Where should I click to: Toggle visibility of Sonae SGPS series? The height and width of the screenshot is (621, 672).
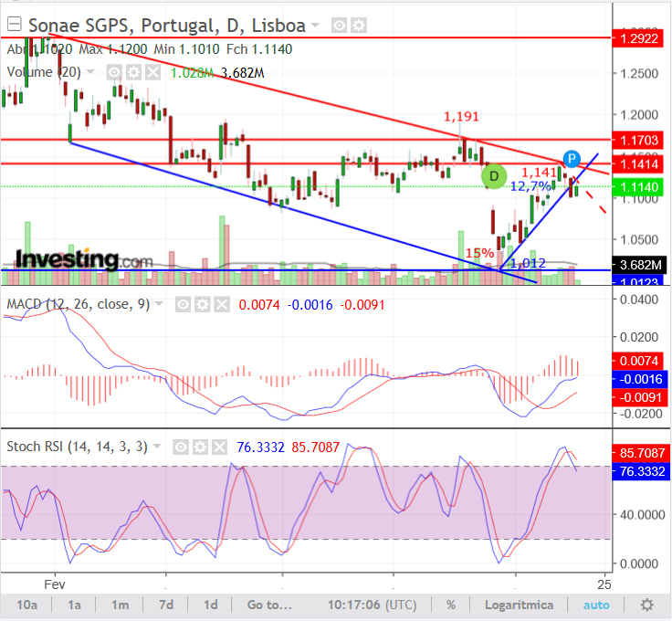(339, 26)
